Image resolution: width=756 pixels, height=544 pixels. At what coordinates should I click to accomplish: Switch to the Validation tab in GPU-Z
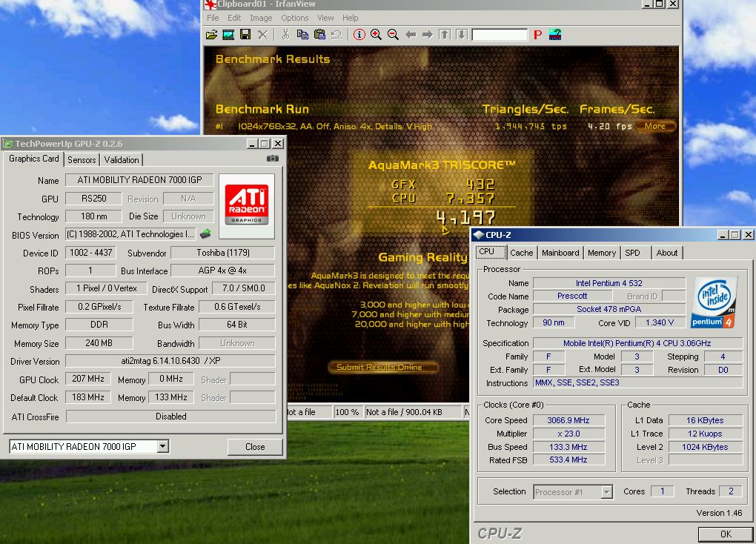tap(121, 159)
